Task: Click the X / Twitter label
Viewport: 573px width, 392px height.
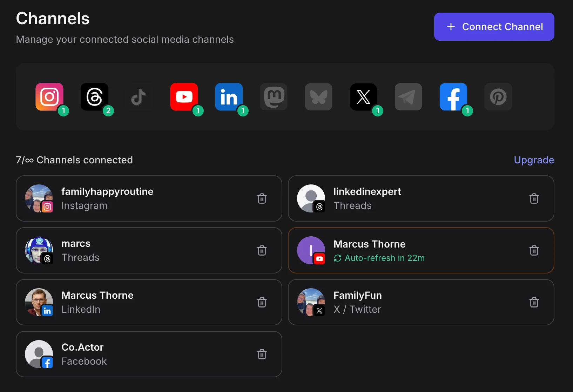Action: [x=357, y=309]
